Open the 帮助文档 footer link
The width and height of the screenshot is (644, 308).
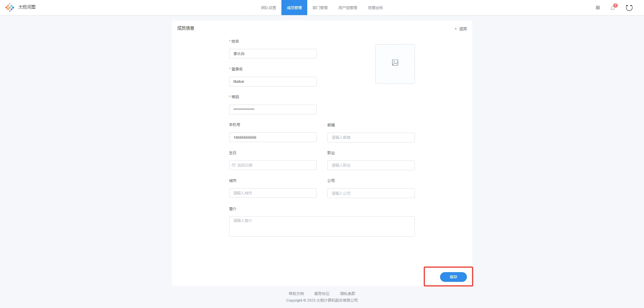click(296, 294)
